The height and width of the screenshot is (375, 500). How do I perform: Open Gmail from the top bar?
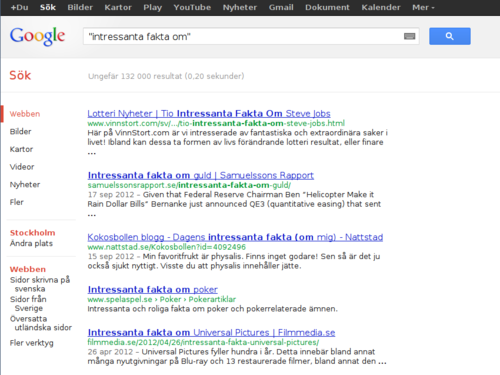[281, 7]
